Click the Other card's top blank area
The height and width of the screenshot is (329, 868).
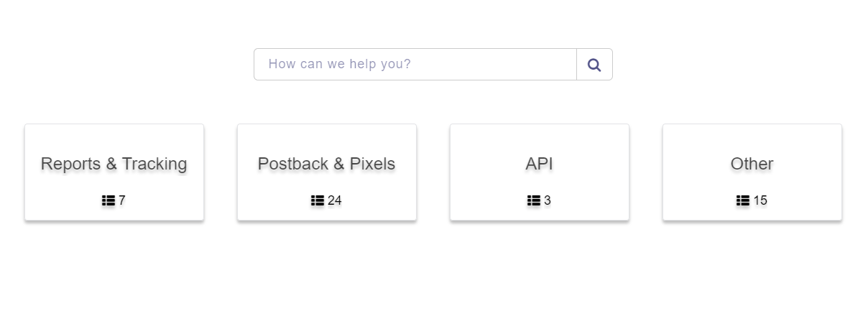pyautogui.click(x=752, y=136)
